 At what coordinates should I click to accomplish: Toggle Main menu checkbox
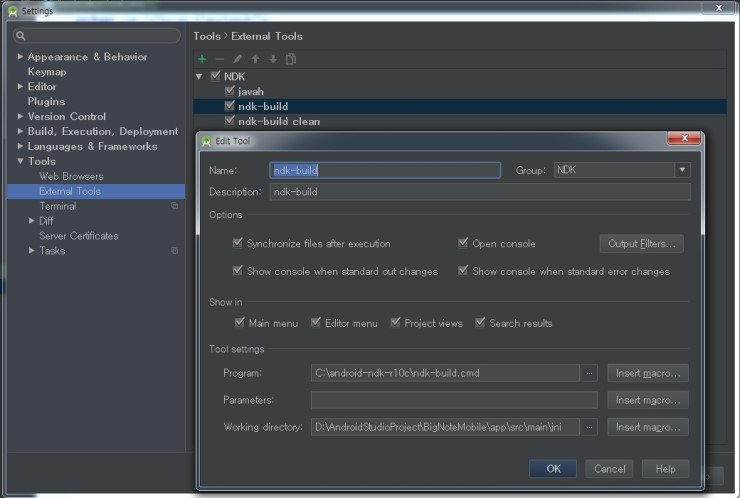[x=239, y=322]
